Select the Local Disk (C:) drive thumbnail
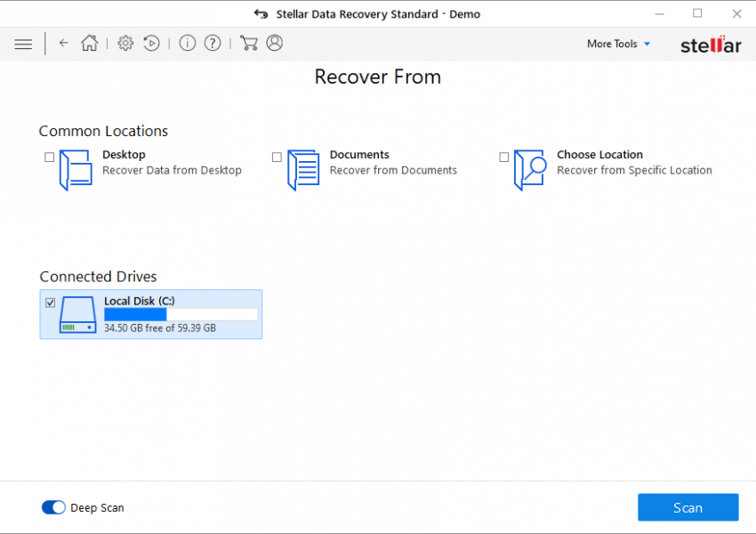Screen dimensions: 756x534 click(x=78, y=314)
